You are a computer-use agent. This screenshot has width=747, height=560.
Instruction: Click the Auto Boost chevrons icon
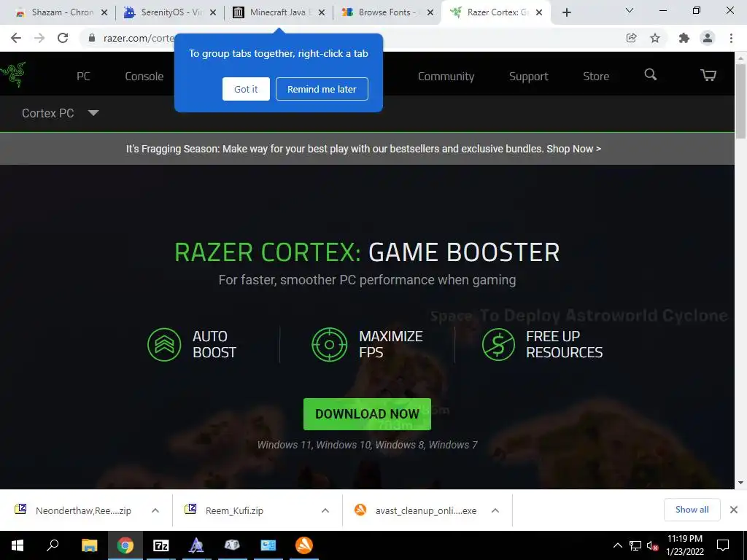point(164,345)
